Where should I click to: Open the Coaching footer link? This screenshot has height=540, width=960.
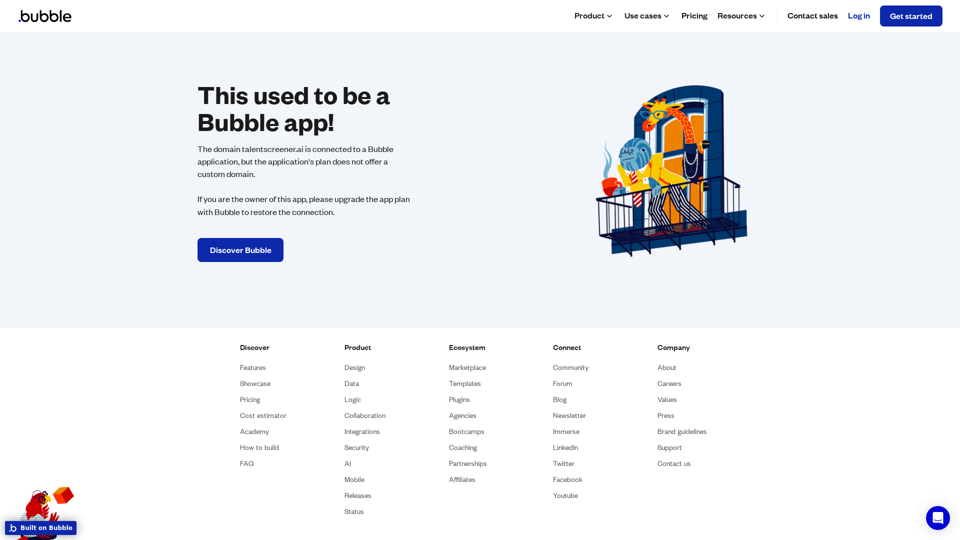463,447
